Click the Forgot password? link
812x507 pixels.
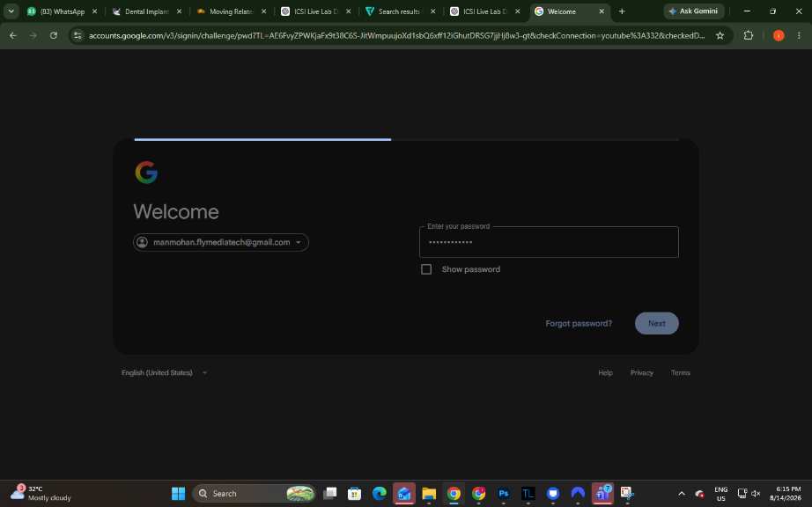coord(579,323)
